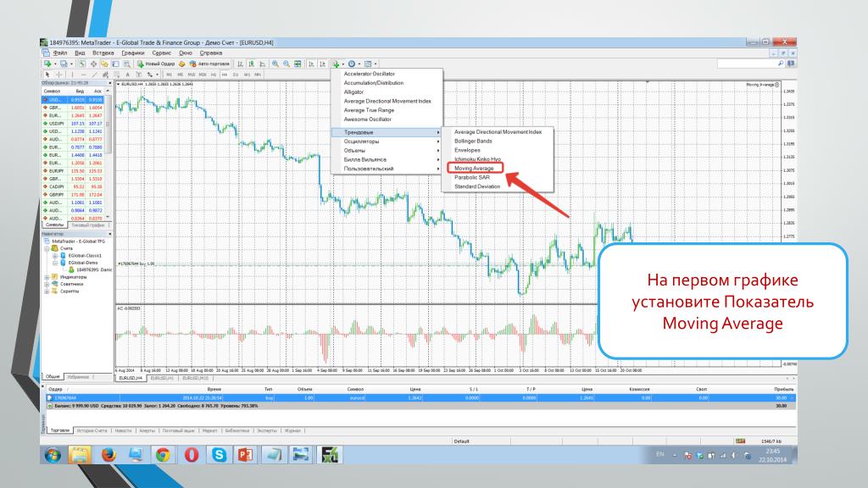868x488 pixels.
Task: Click the new chart toolbar icon
Action: (x=47, y=64)
